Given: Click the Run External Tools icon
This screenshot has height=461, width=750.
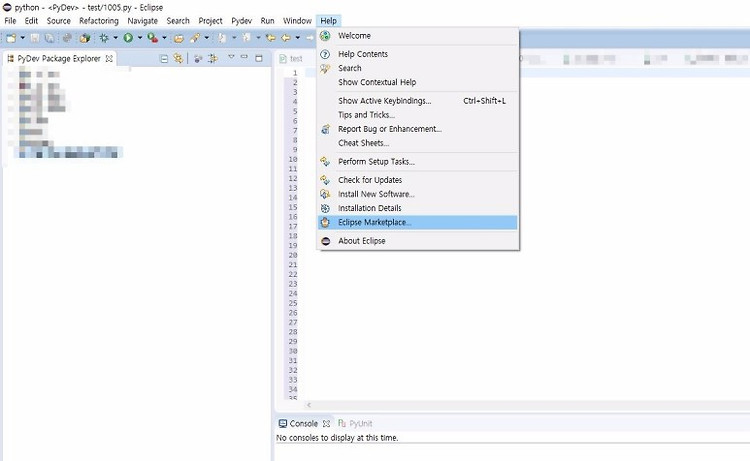Looking at the screenshot, I should 153,38.
